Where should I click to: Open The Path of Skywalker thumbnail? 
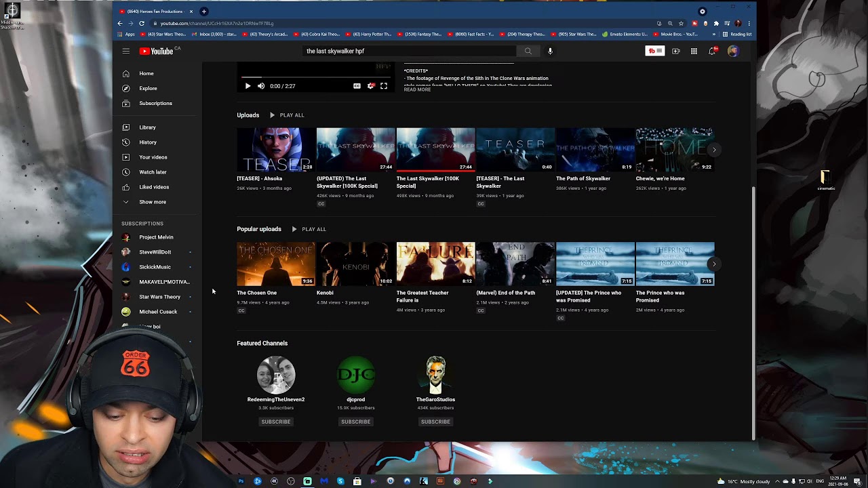click(595, 150)
